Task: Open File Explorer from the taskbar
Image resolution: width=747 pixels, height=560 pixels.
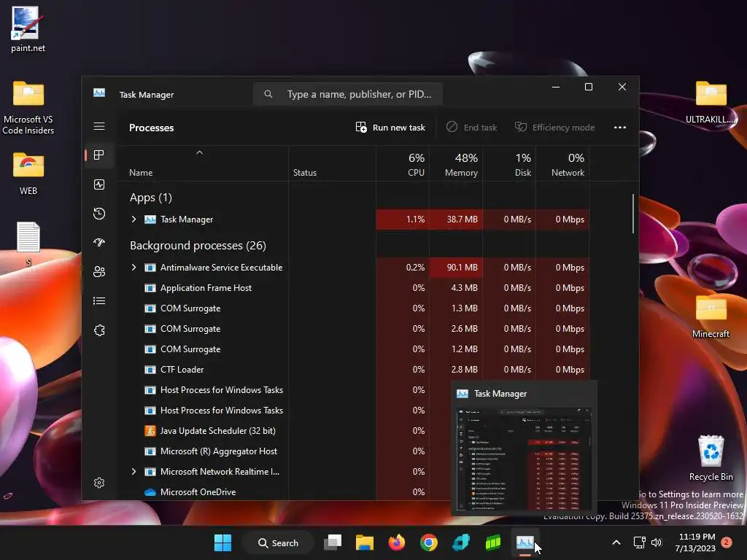Action: (x=365, y=542)
